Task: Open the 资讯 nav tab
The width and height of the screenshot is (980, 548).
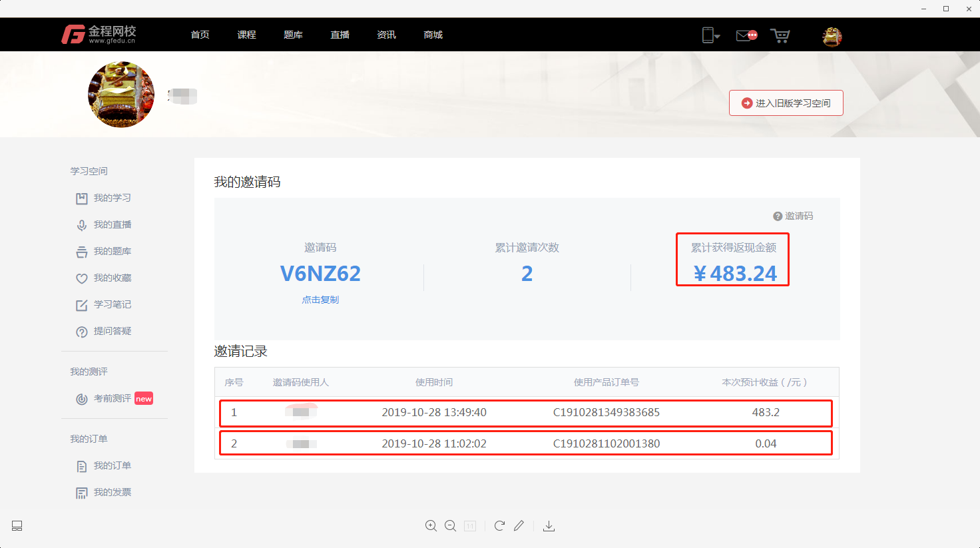Action: tap(386, 35)
